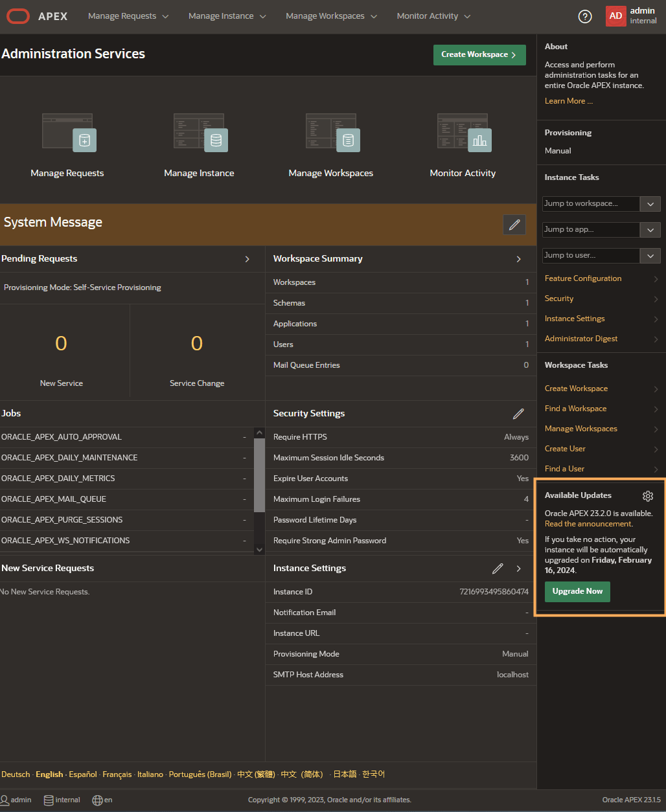Image resolution: width=666 pixels, height=812 pixels.
Task: Click the Create Workspace button
Action: pos(479,55)
